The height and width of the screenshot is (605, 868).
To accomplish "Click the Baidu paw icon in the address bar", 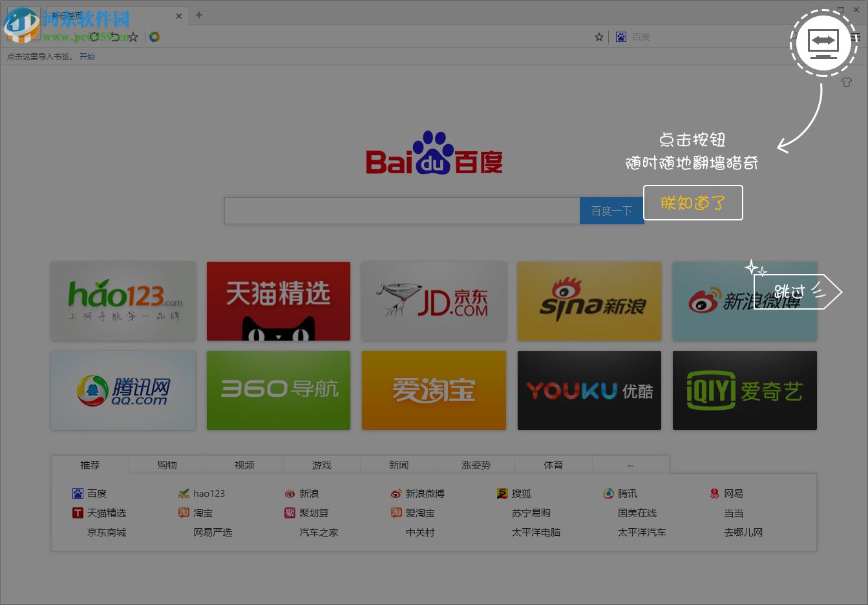I will (622, 37).
